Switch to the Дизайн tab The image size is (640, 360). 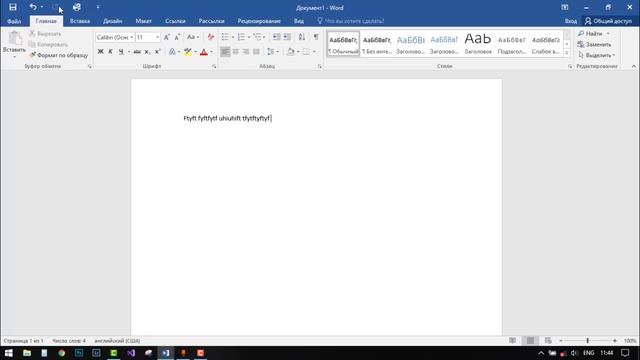click(x=112, y=21)
